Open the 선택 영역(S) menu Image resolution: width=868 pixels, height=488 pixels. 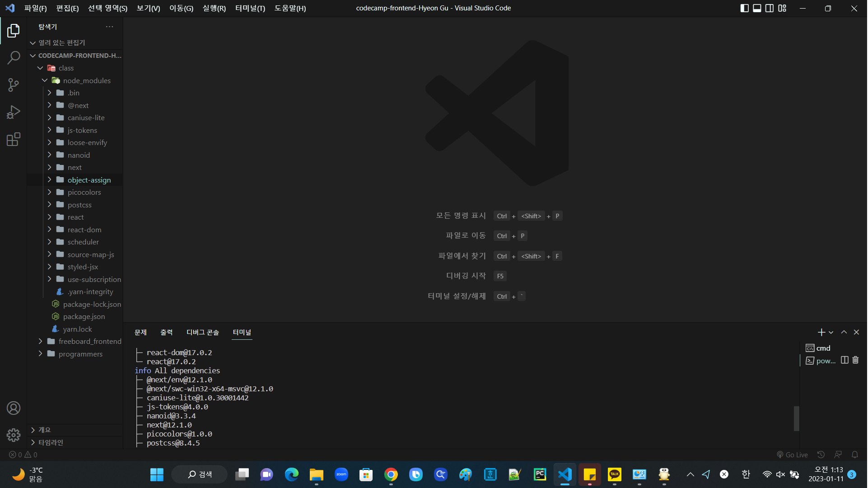click(x=107, y=8)
